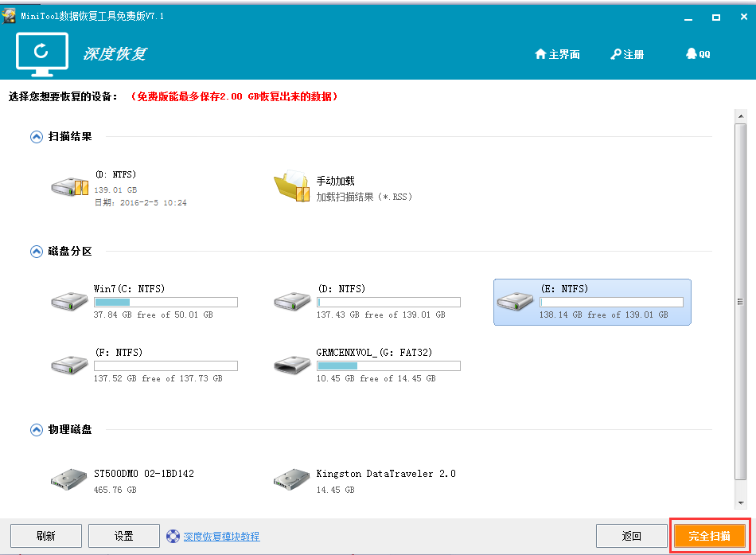Collapse the 物理磁盘 section
Screen dimensions: 756x555
36,429
